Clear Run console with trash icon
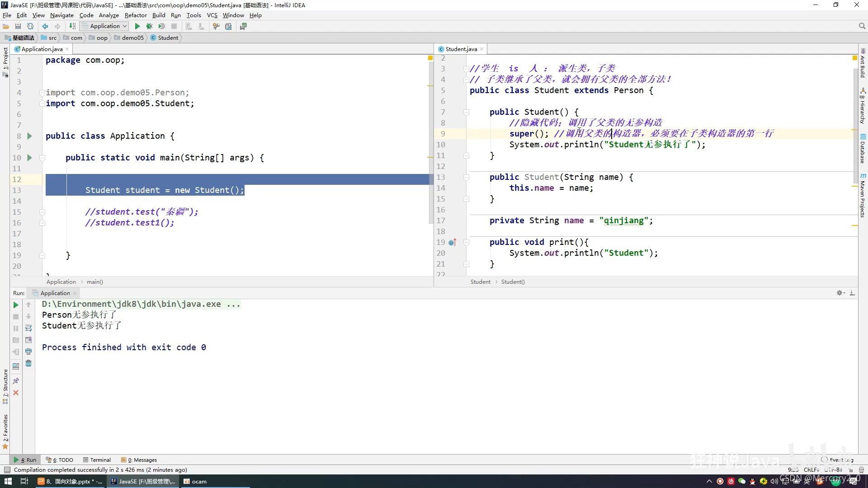868x488 pixels. (28, 363)
